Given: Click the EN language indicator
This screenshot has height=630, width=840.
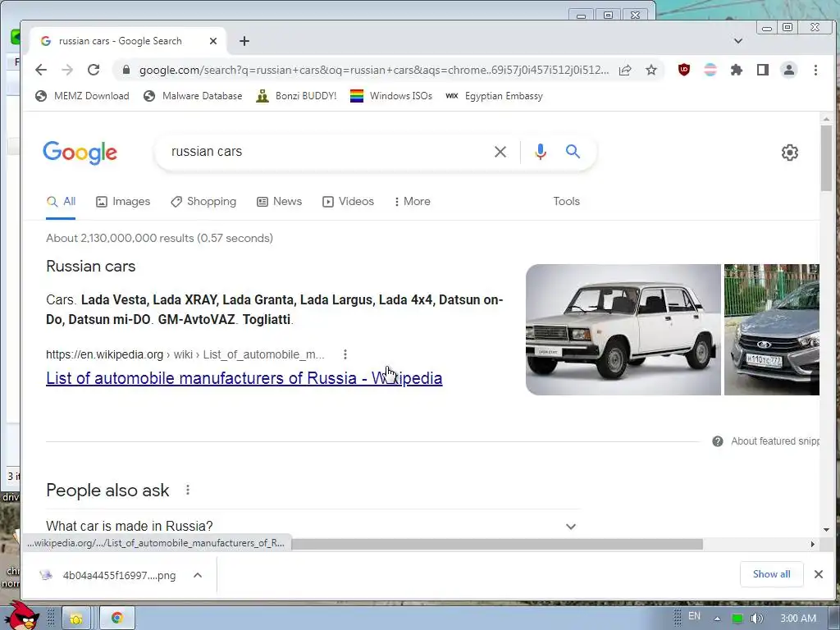Looking at the screenshot, I should point(694,616).
